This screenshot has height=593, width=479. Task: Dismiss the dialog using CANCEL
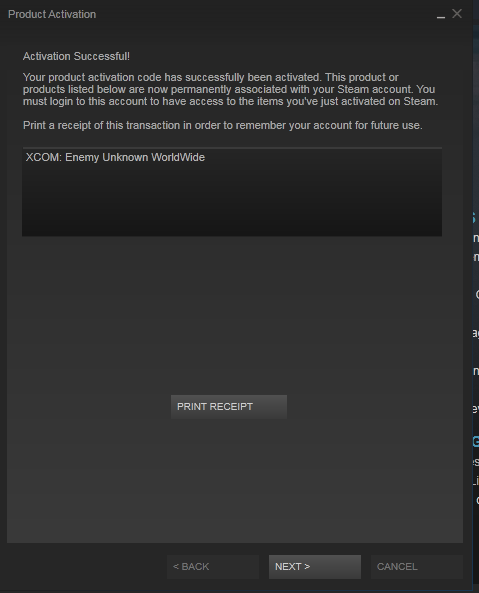[417, 567]
